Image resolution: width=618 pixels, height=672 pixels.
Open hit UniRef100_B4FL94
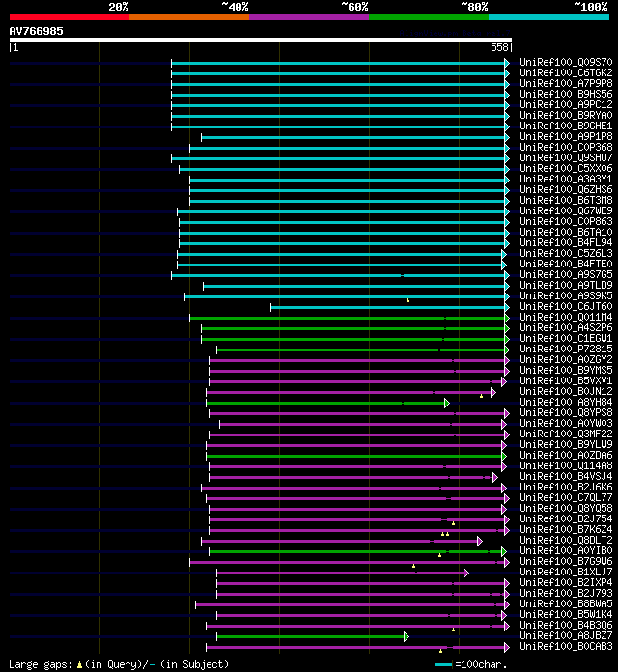click(566, 243)
